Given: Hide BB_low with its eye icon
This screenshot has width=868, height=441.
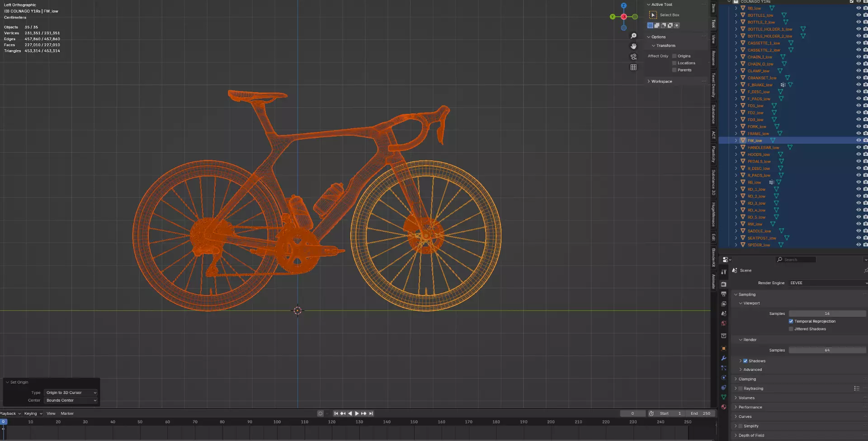Looking at the screenshot, I should [859, 9].
